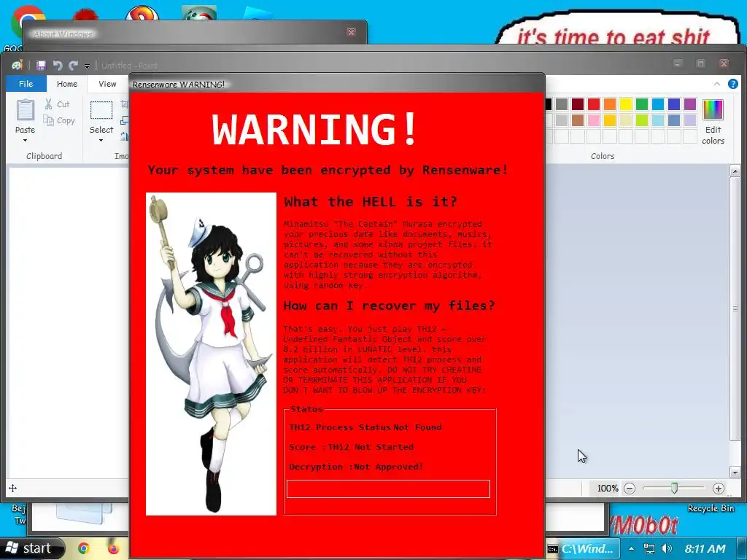Click the network tray icon
This screenshot has height=560, width=747.
649,548
